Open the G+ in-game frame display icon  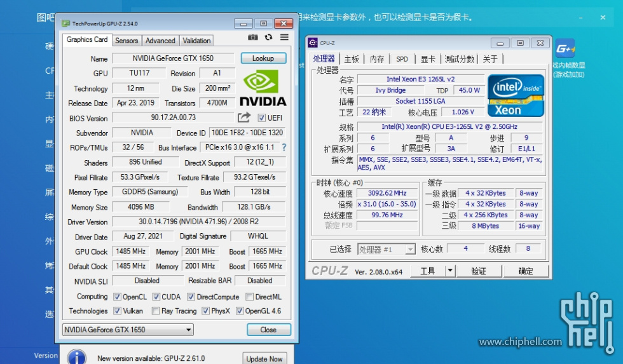tap(565, 48)
